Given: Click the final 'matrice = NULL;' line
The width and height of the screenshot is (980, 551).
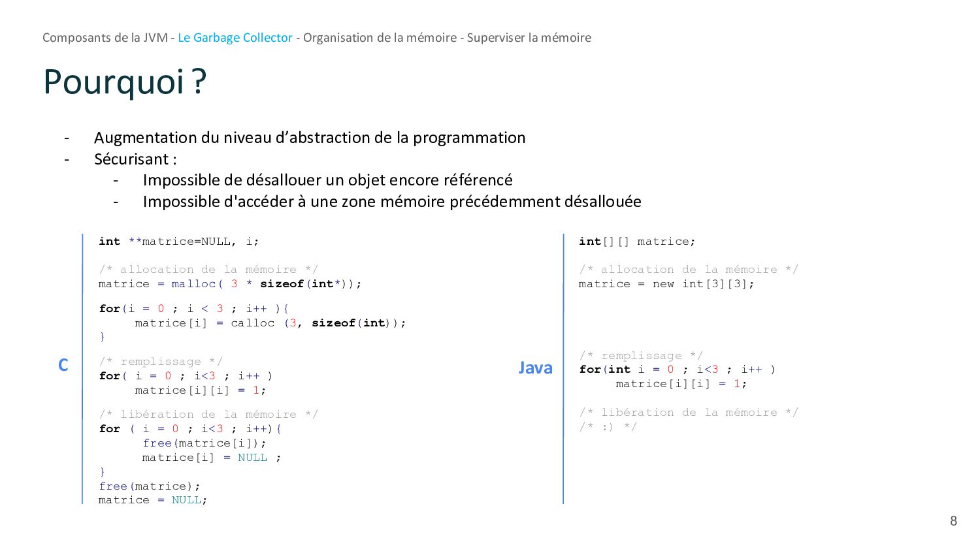Looking at the screenshot, I should [153, 500].
